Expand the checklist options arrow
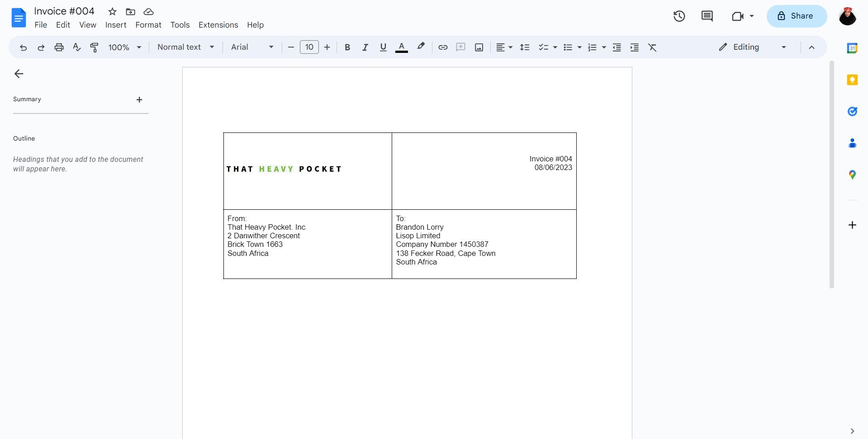868x439 pixels. coord(555,47)
